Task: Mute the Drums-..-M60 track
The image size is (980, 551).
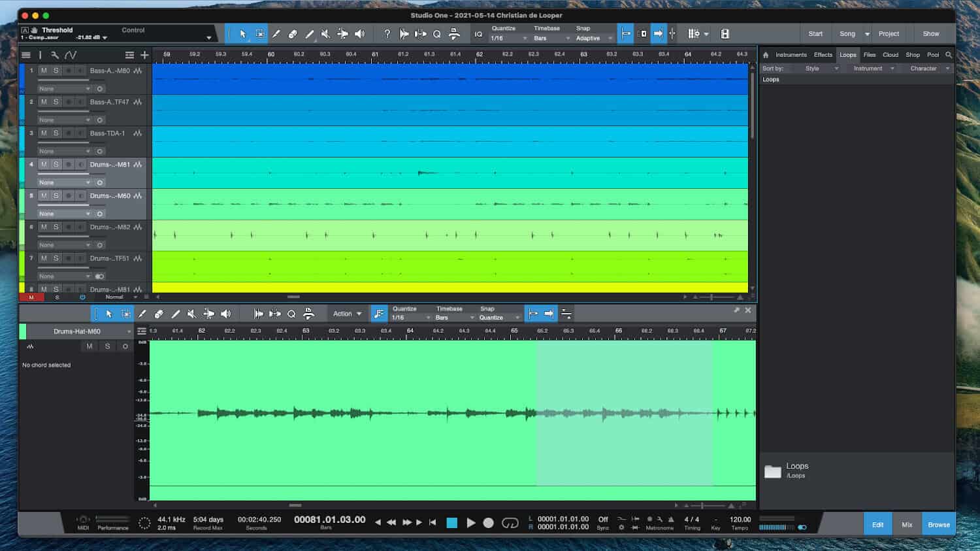Action: pyautogui.click(x=44, y=196)
